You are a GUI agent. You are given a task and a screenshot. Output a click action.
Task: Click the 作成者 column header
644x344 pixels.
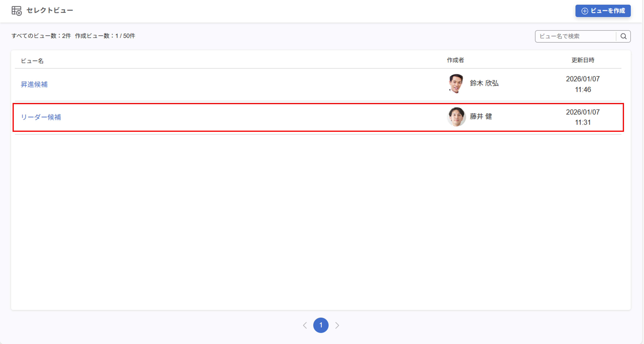(x=455, y=60)
